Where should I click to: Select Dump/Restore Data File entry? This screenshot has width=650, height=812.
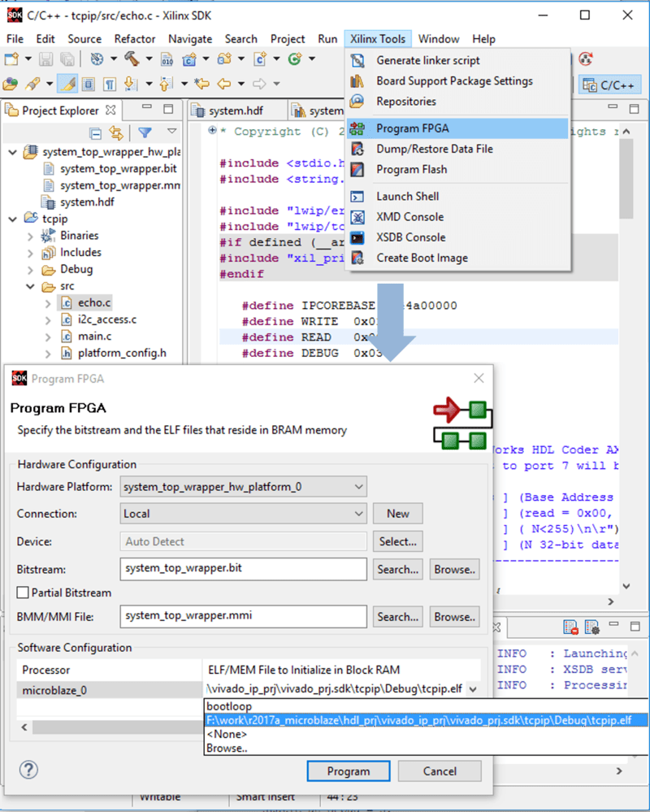click(x=458, y=149)
